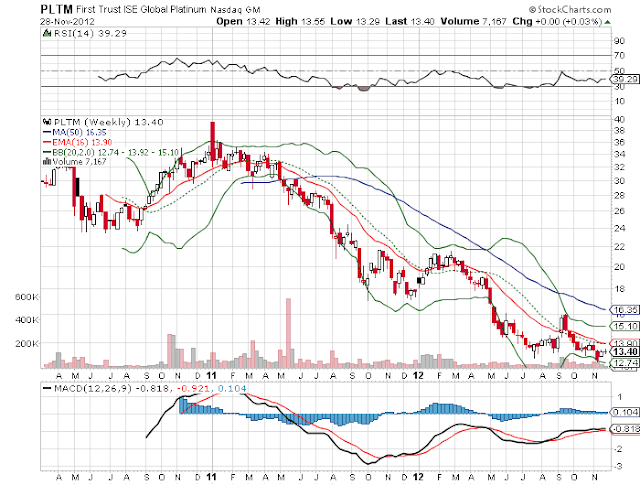Click the bold 11 year marker below MACD
The image size is (640, 485).
click(x=212, y=477)
